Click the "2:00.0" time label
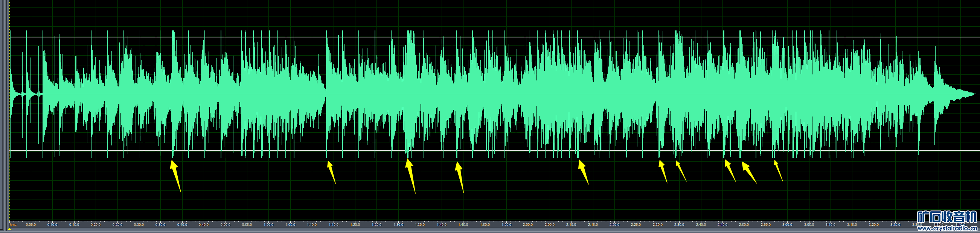This screenshot has height=233, width=980. pyautogui.click(x=528, y=225)
